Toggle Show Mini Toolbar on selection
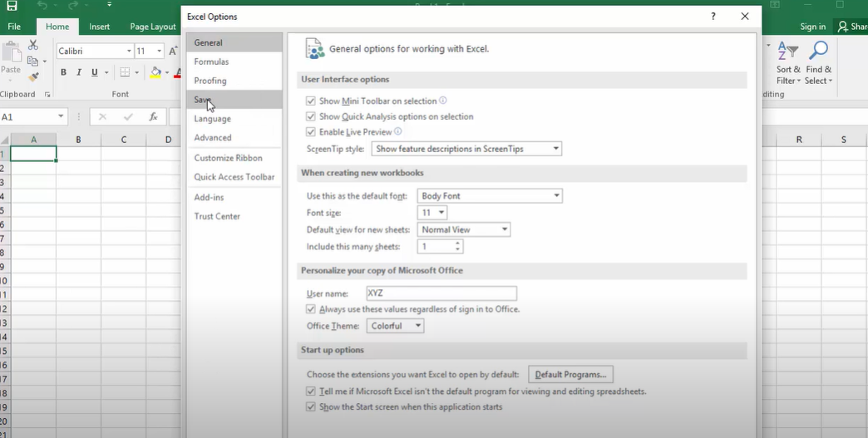This screenshot has width=868, height=438. click(x=311, y=101)
